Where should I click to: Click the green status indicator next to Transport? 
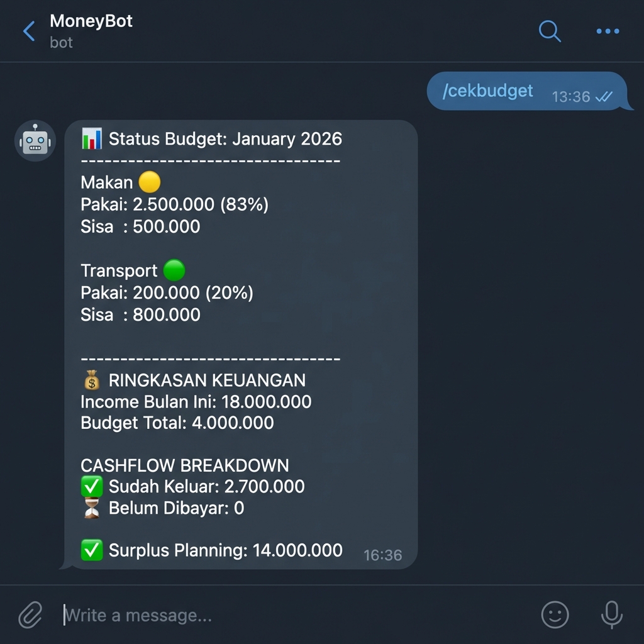[x=174, y=270]
